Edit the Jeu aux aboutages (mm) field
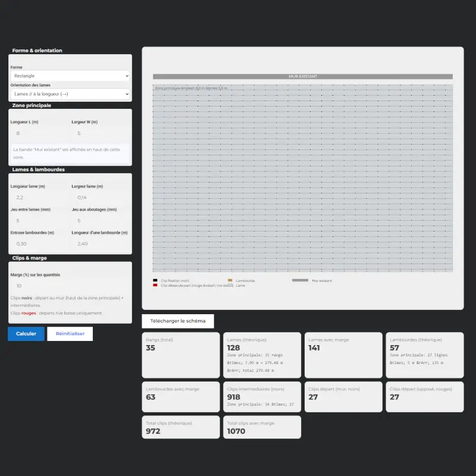Viewport: 476px width, 476px height. [100, 221]
